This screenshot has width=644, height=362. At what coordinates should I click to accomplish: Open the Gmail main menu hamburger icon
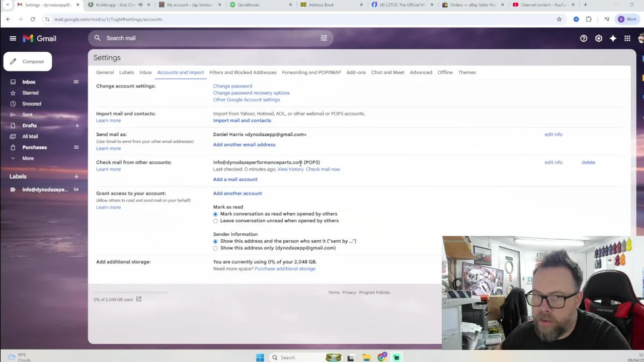click(13, 38)
